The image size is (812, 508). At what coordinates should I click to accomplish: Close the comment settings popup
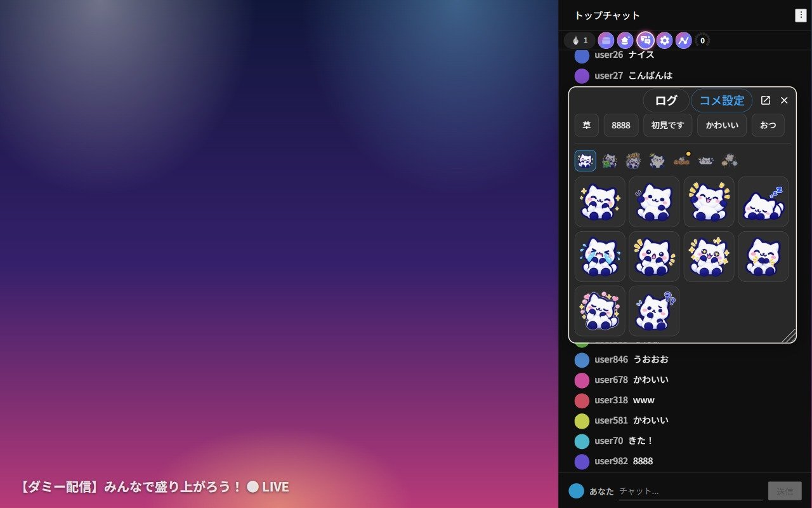tap(784, 100)
